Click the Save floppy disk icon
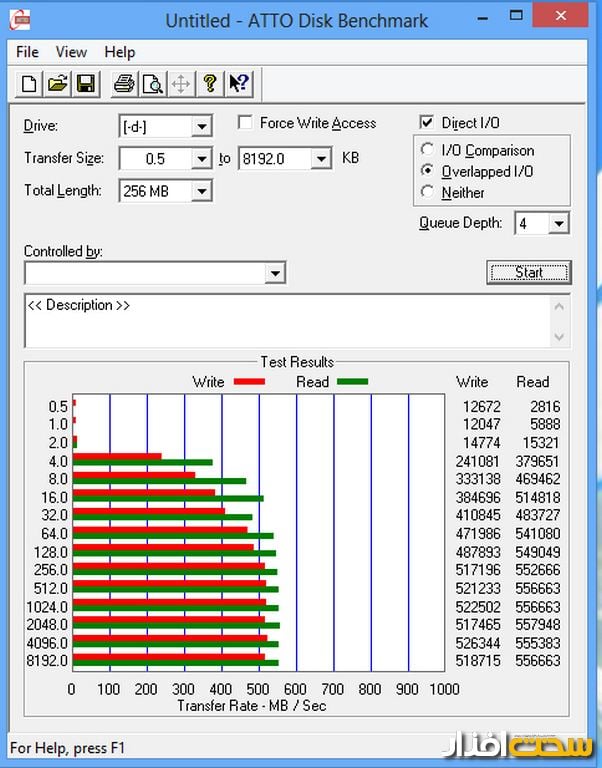 pyautogui.click(x=85, y=84)
